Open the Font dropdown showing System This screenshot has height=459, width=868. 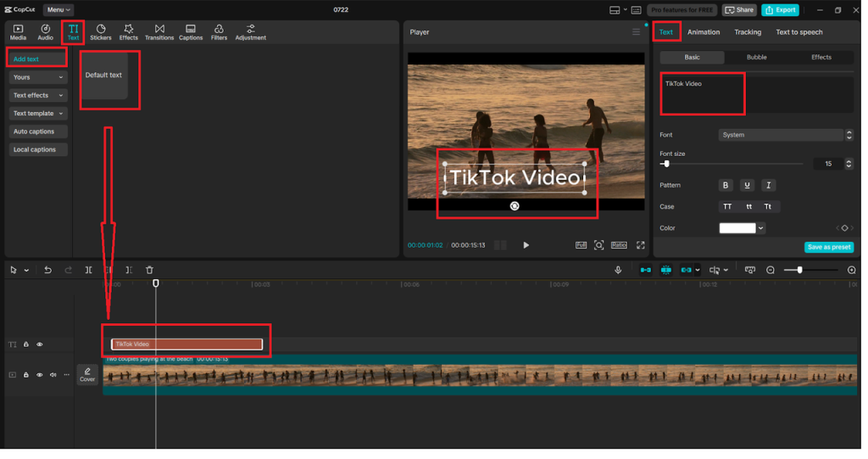(x=781, y=135)
